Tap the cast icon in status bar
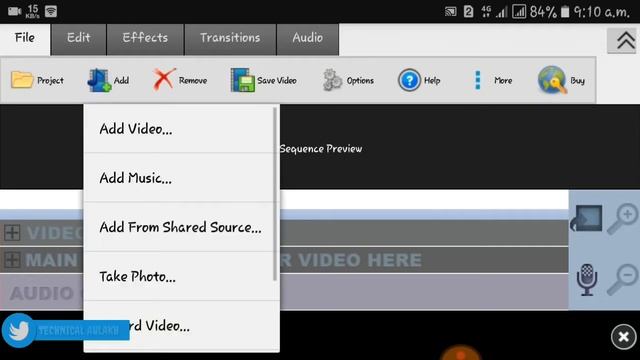The height and width of the screenshot is (360, 640). tap(451, 11)
